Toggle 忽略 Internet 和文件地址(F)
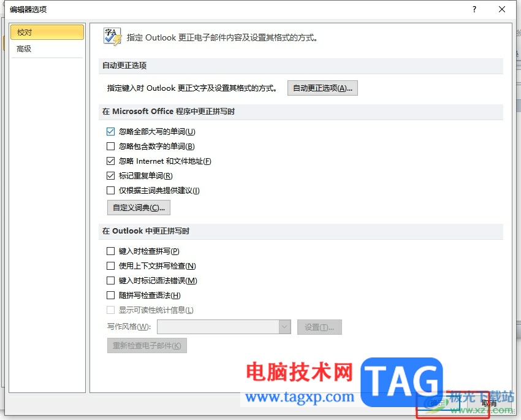This screenshot has width=521, height=420. 111,161
